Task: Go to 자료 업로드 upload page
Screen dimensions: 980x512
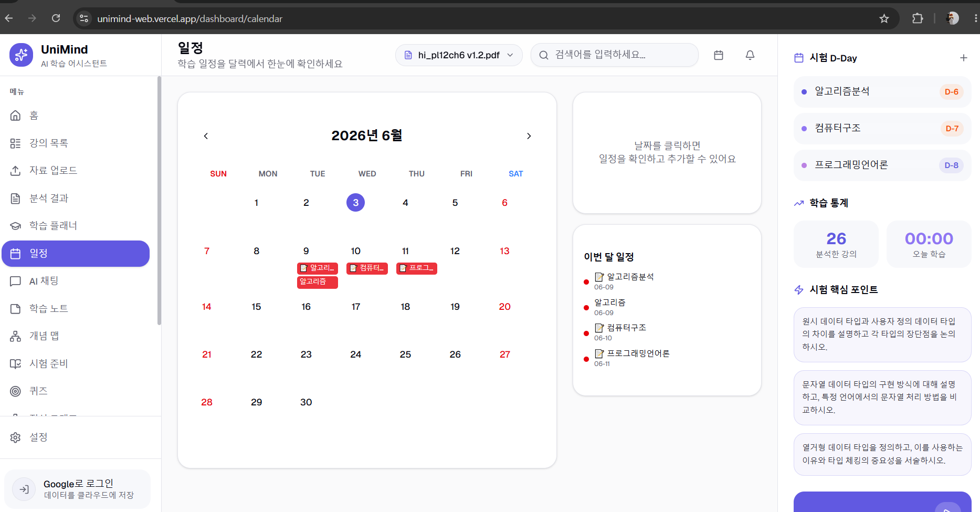Action: pyautogui.click(x=76, y=171)
